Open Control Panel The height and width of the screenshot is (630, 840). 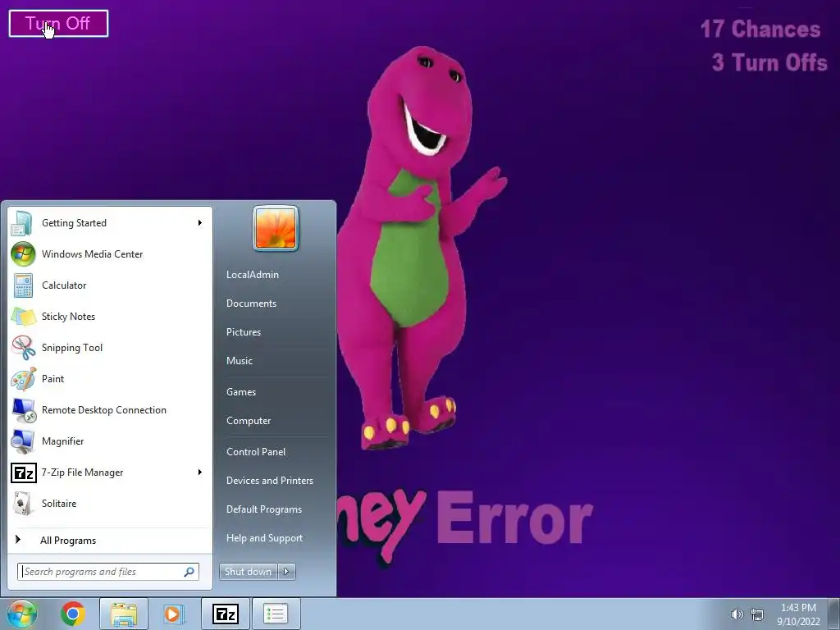coord(256,452)
